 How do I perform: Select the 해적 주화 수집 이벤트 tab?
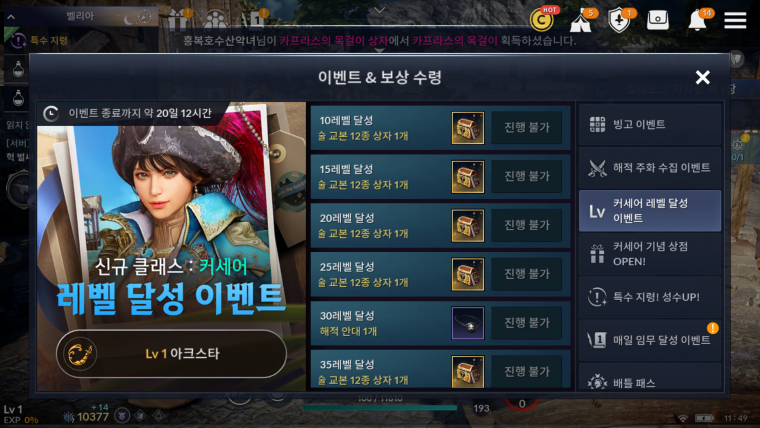coord(650,168)
